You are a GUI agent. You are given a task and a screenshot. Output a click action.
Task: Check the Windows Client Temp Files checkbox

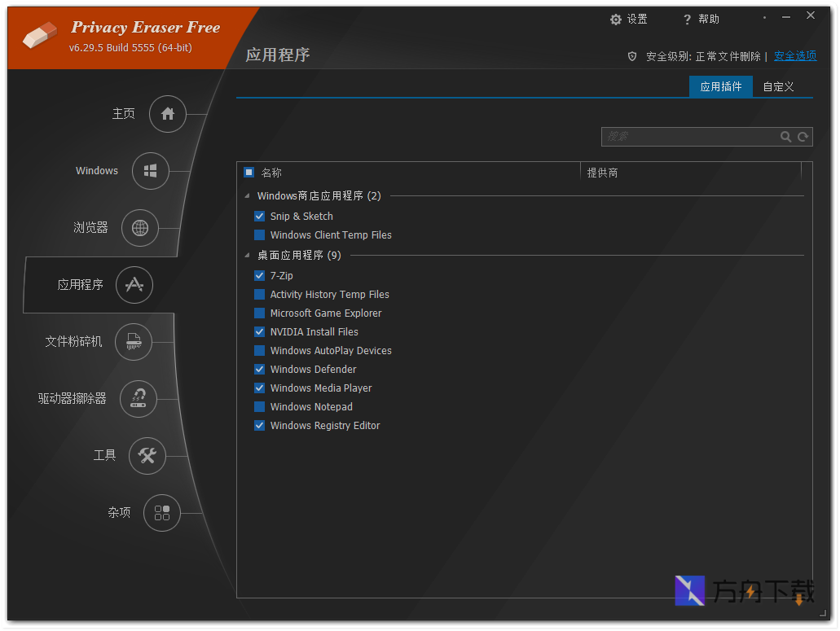point(259,235)
